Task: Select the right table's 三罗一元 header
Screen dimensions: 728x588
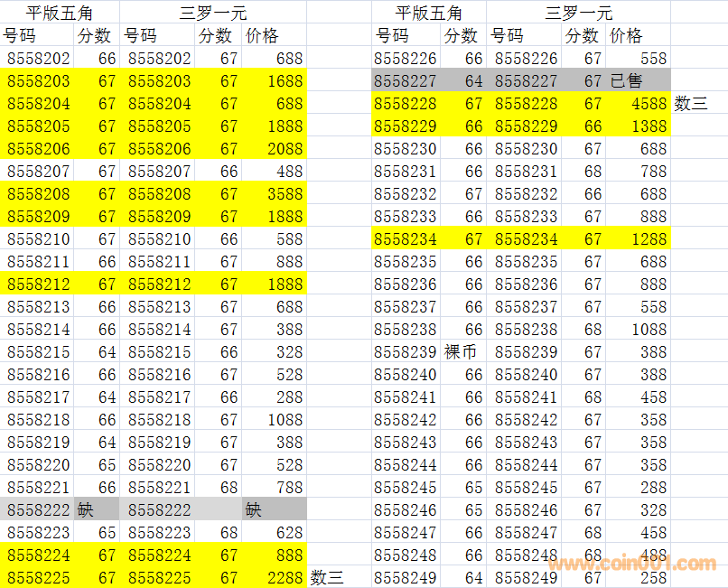Action: [578, 13]
